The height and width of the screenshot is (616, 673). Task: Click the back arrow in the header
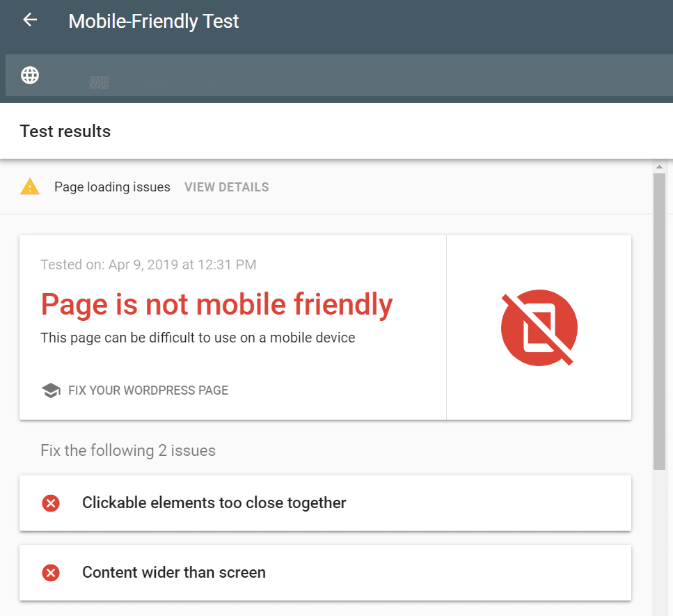(x=30, y=20)
